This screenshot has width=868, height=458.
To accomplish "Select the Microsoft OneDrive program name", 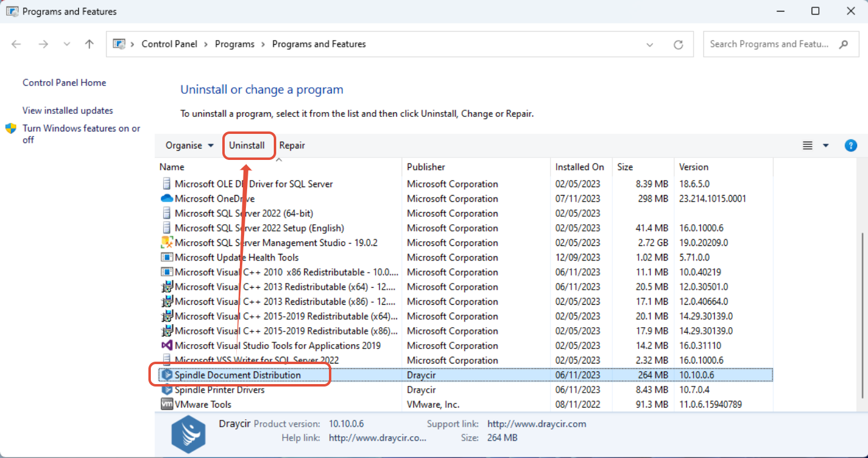I will point(214,199).
